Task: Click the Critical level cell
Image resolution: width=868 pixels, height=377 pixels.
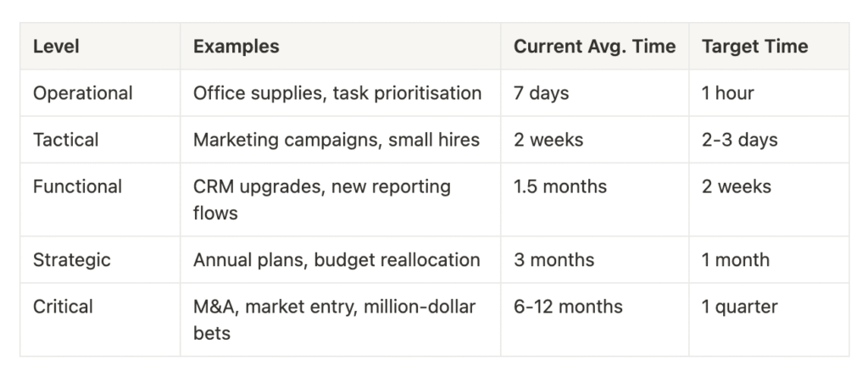Action: click(100, 319)
